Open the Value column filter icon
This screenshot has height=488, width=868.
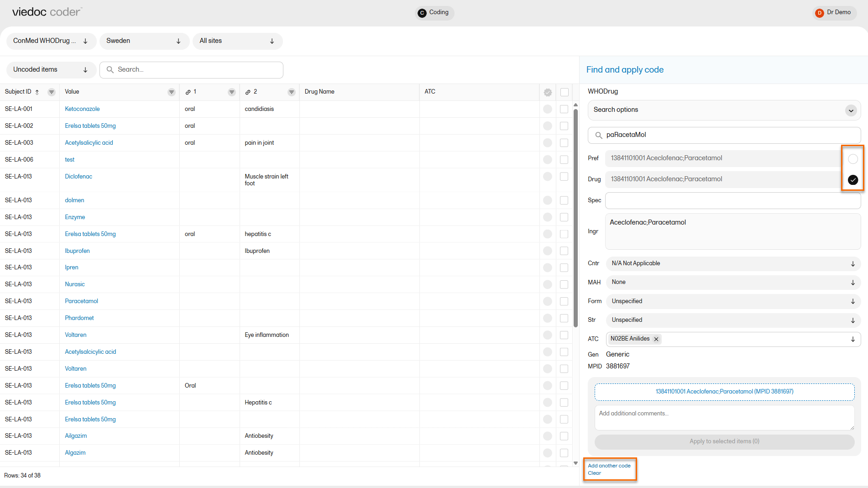[x=172, y=92]
